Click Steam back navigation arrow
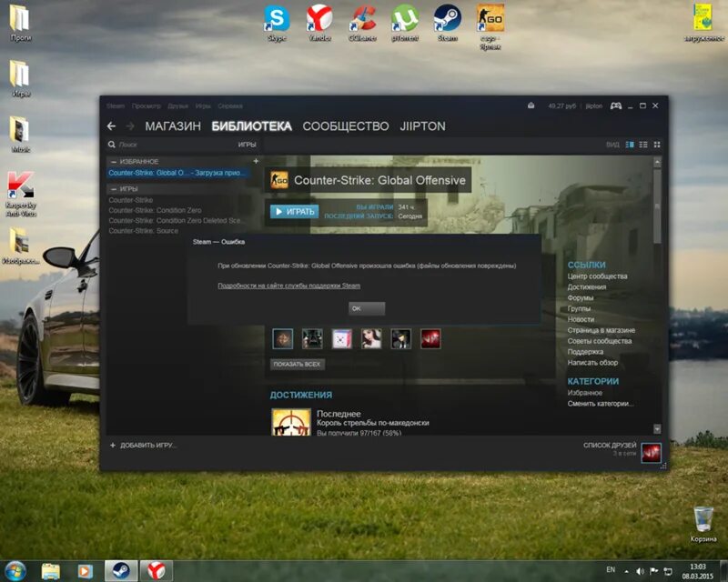 (111, 126)
